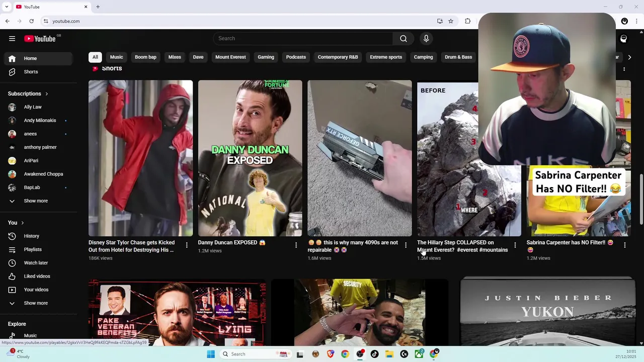The image size is (644, 362).
Task: Open Windows Start menu
Action: click(x=211, y=354)
